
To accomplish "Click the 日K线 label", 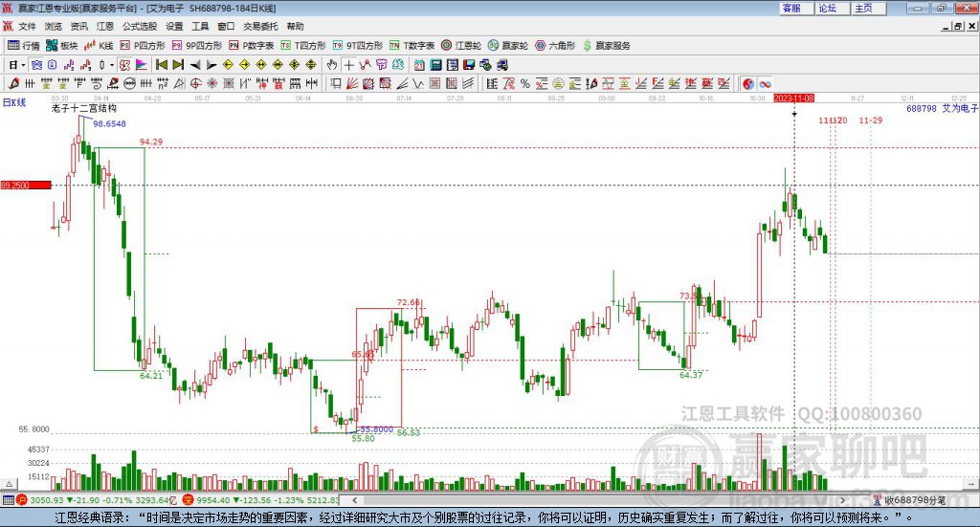I will click(x=14, y=102).
